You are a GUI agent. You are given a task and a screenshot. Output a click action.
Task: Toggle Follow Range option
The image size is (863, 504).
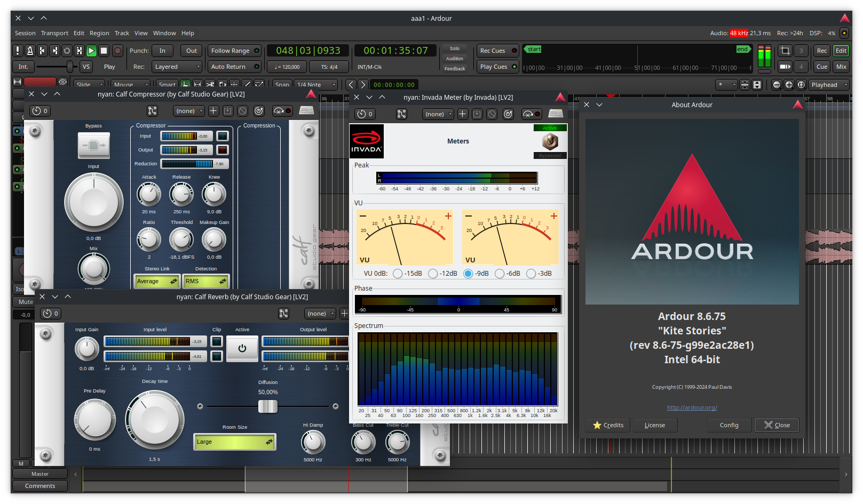tap(234, 51)
